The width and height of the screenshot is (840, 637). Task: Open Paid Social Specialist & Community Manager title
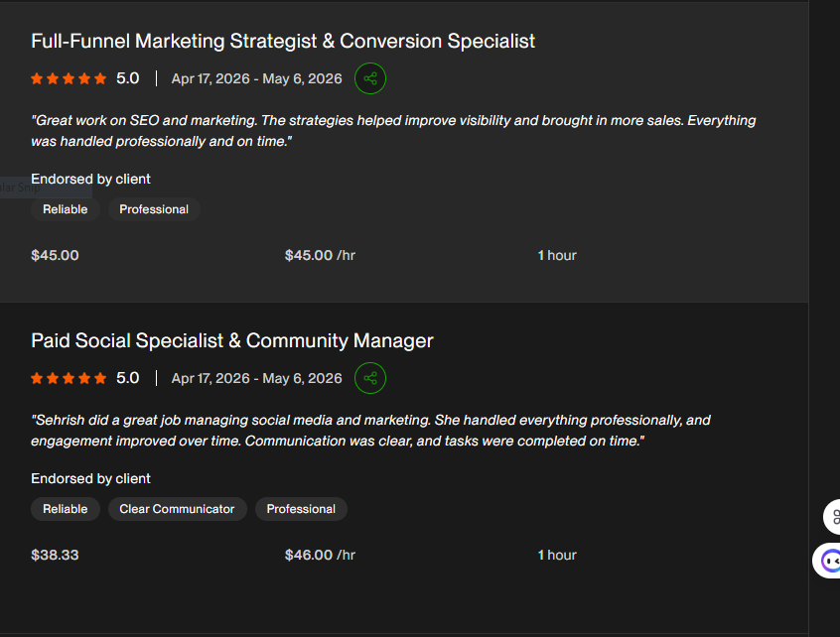[x=232, y=341]
